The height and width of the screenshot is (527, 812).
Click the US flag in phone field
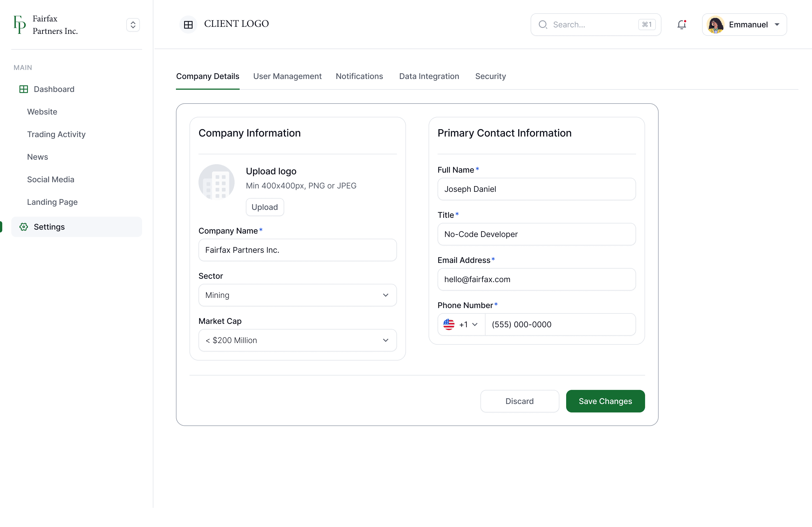coord(449,324)
